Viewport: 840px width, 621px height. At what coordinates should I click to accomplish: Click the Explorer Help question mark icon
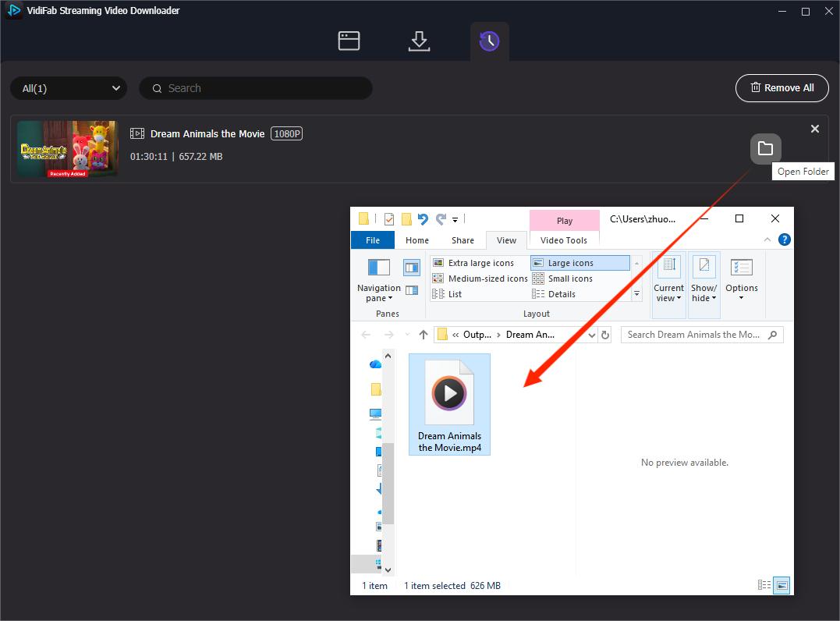coord(784,240)
